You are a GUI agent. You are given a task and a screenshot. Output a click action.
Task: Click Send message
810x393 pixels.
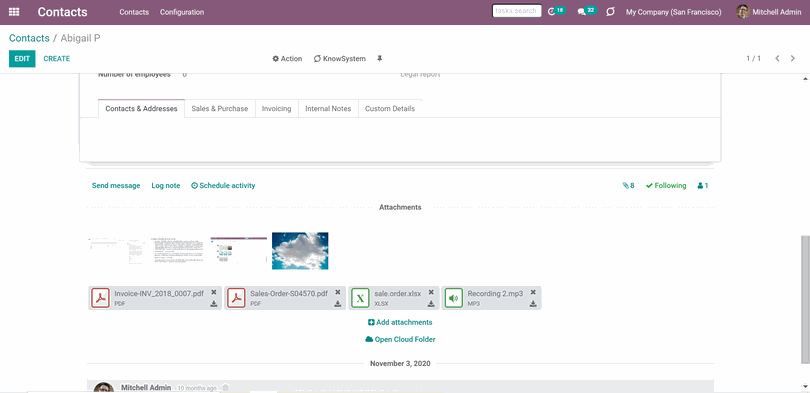pyautogui.click(x=116, y=185)
